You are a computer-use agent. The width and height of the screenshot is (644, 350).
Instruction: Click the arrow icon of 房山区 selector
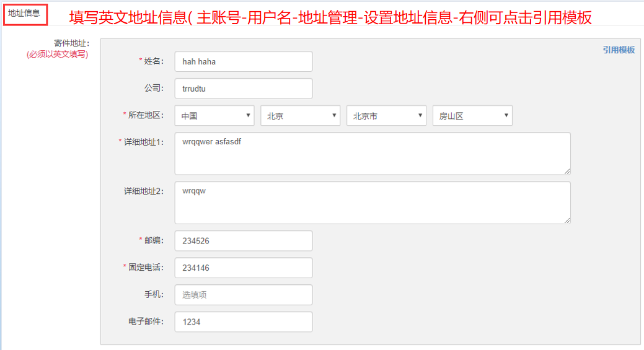(x=506, y=116)
